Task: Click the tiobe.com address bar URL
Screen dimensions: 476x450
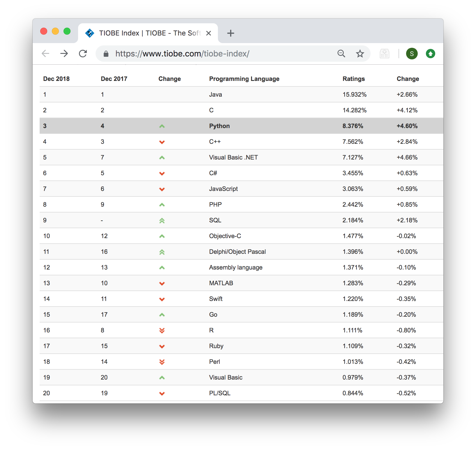Action: [182, 54]
